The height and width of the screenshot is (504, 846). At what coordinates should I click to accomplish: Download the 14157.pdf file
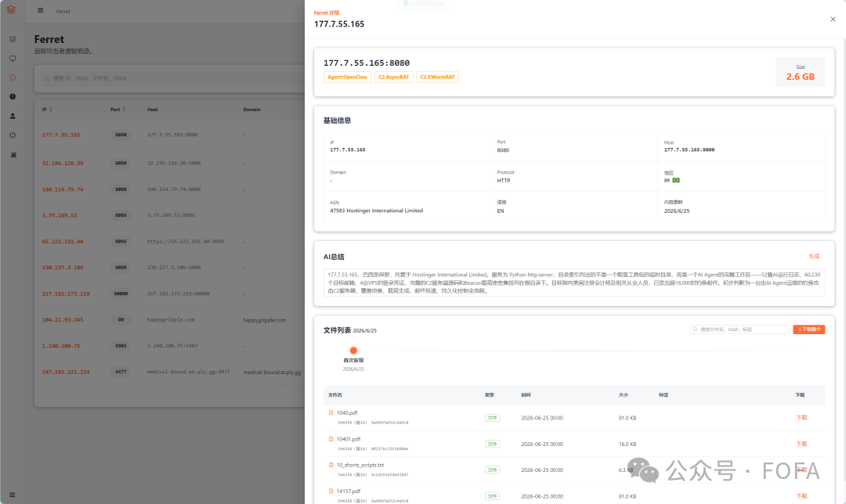[802, 496]
